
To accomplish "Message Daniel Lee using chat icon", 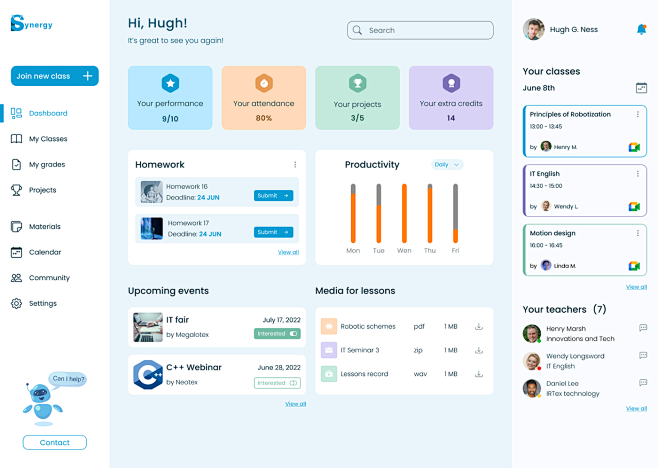I will (x=643, y=382).
